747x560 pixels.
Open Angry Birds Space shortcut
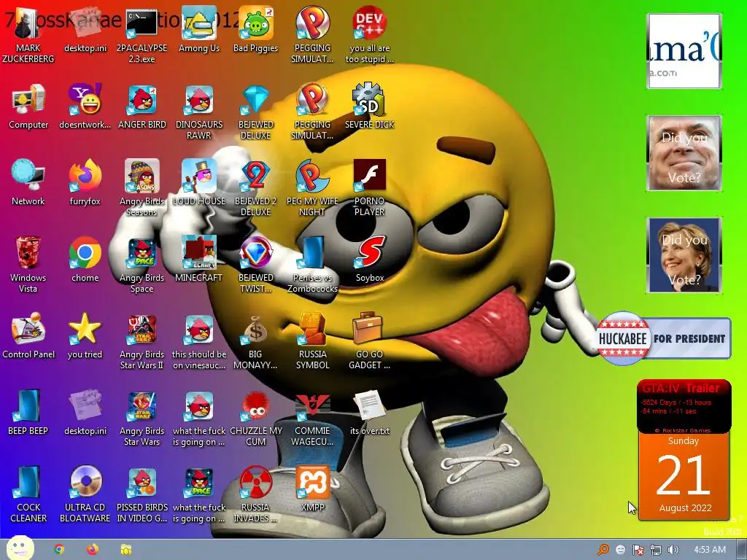click(142, 265)
